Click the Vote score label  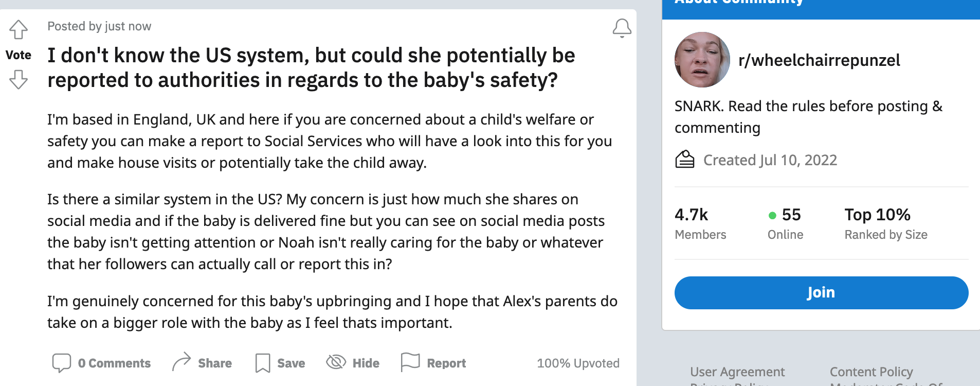19,55
